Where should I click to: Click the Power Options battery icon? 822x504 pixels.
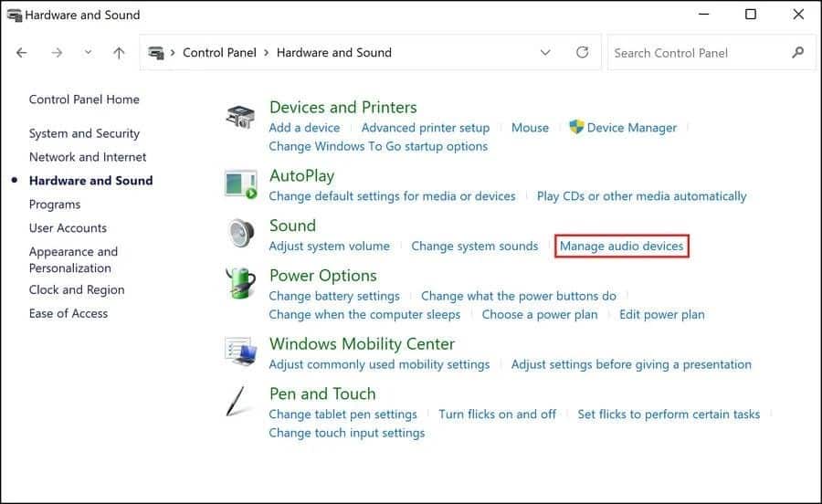point(240,283)
